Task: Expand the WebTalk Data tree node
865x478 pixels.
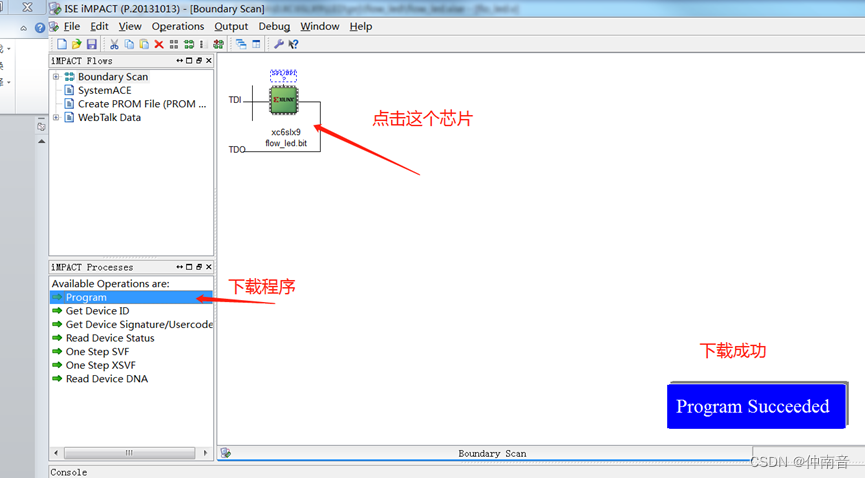Action: [x=56, y=117]
